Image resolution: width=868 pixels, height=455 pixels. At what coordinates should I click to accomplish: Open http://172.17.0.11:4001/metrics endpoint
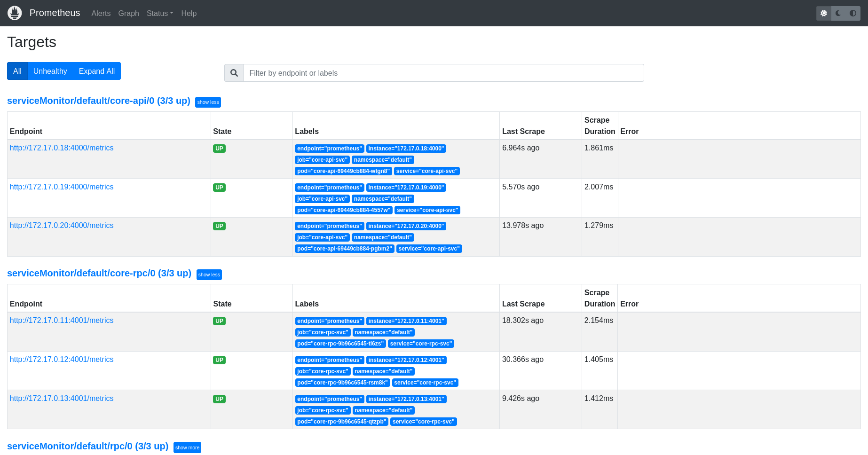pyautogui.click(x=62, y=320)
